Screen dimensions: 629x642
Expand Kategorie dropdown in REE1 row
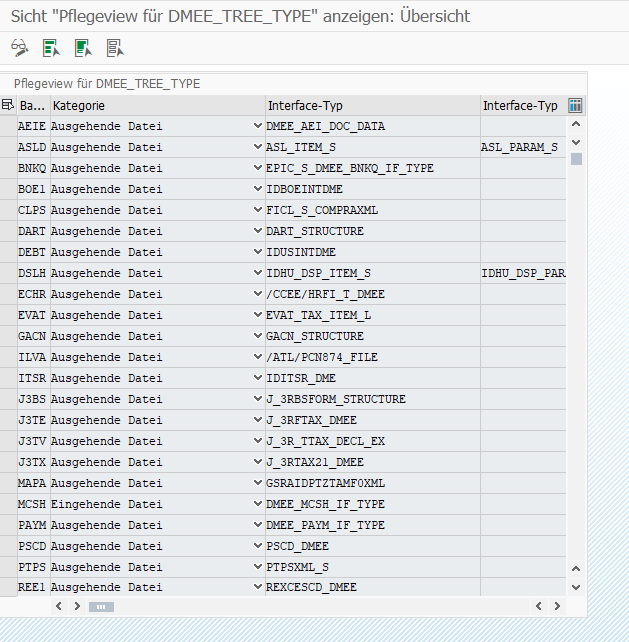[258, 587]
